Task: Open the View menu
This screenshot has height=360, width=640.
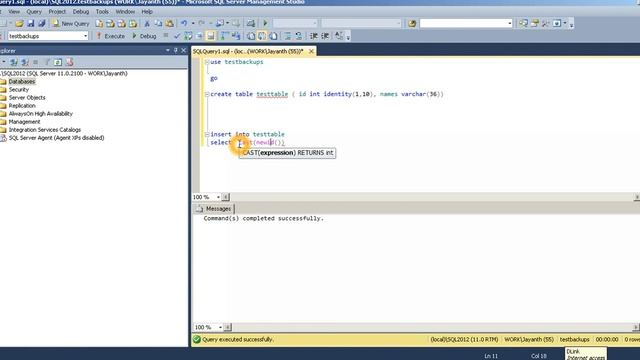Action: point(14,11)
